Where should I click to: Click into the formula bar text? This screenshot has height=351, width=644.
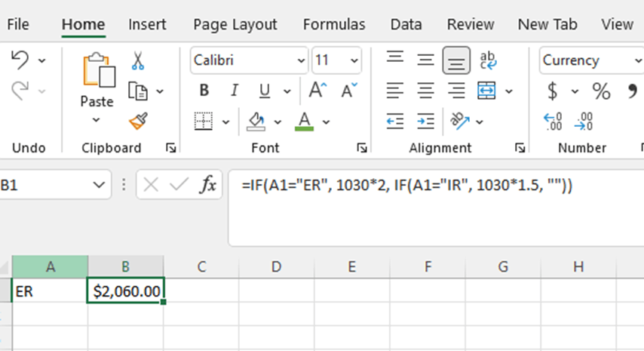(407, 186)
